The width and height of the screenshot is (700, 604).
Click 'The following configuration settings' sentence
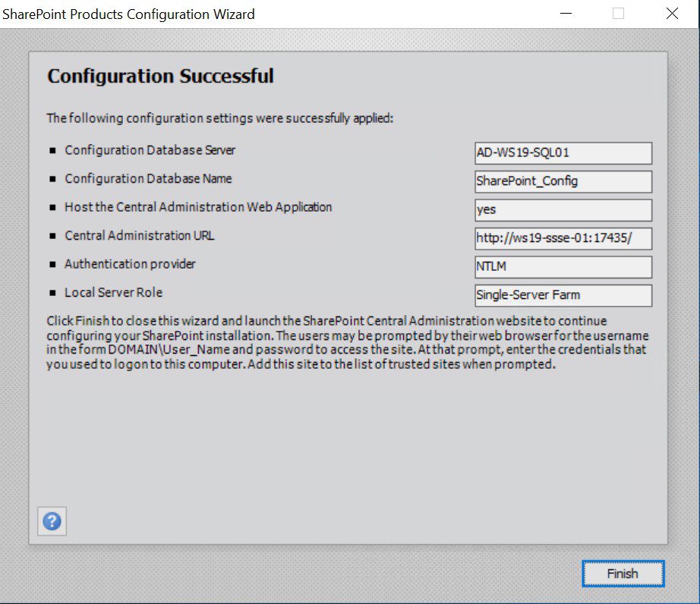tap(219, 118)
